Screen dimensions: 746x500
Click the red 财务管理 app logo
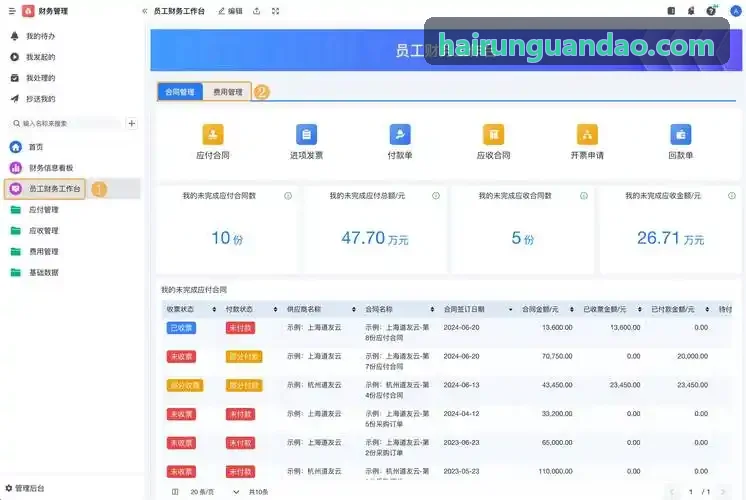click(x=28, y=11)
